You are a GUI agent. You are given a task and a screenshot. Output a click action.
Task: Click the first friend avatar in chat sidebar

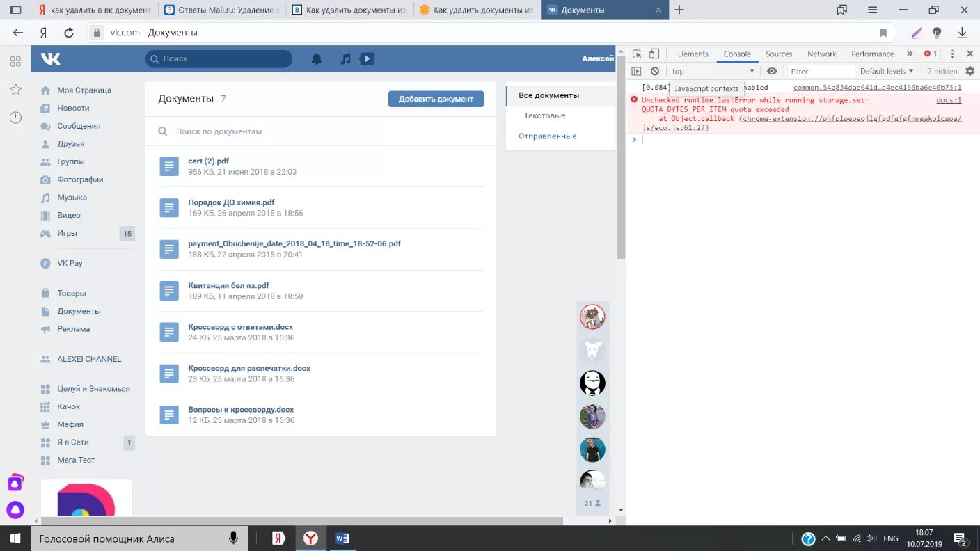coord(592,317)
